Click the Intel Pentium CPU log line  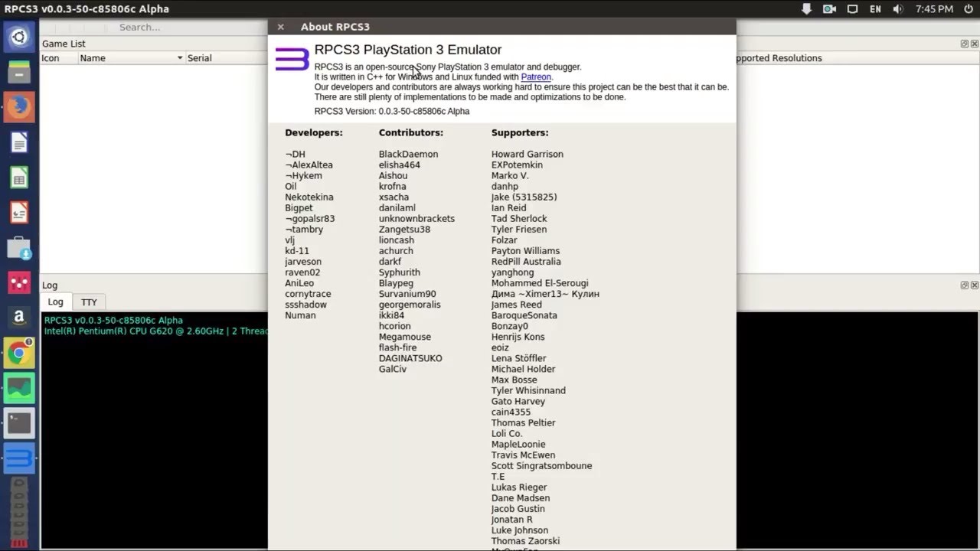pos(156,331)
